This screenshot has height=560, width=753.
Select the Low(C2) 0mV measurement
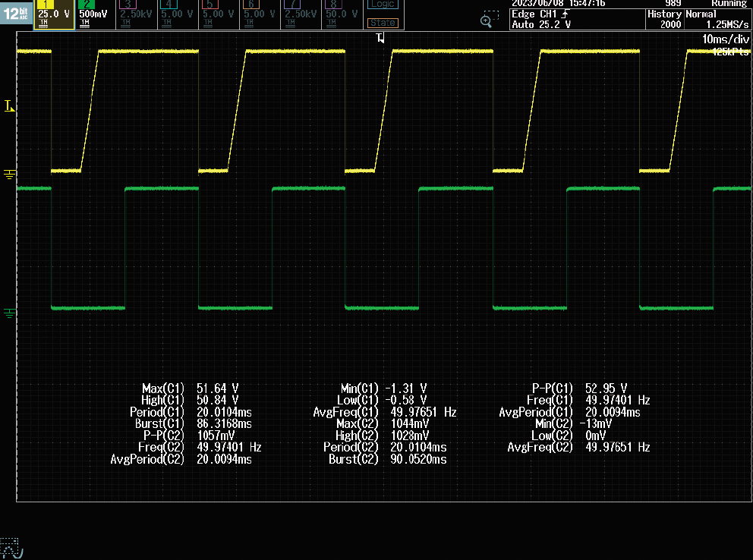(x=569, y=436)
